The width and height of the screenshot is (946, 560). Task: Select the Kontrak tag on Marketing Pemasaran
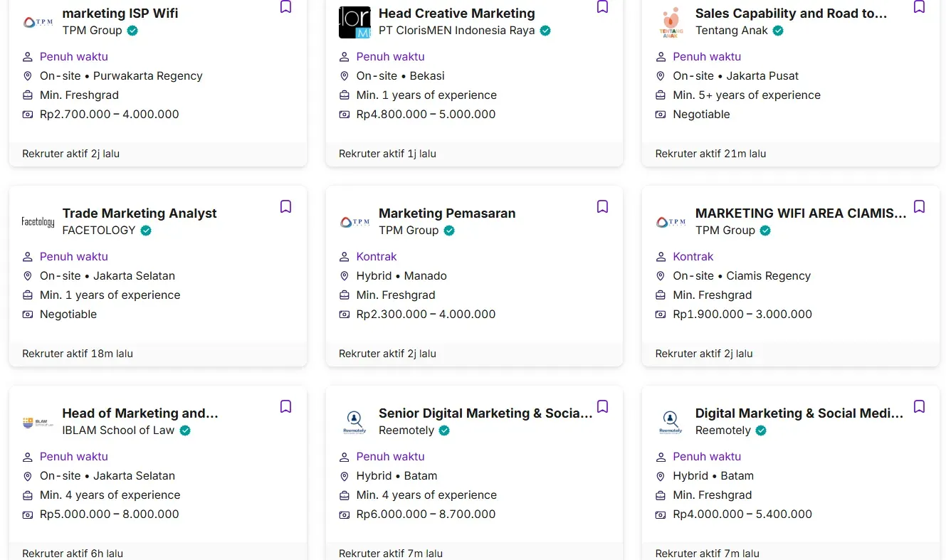tap(377, 257)
